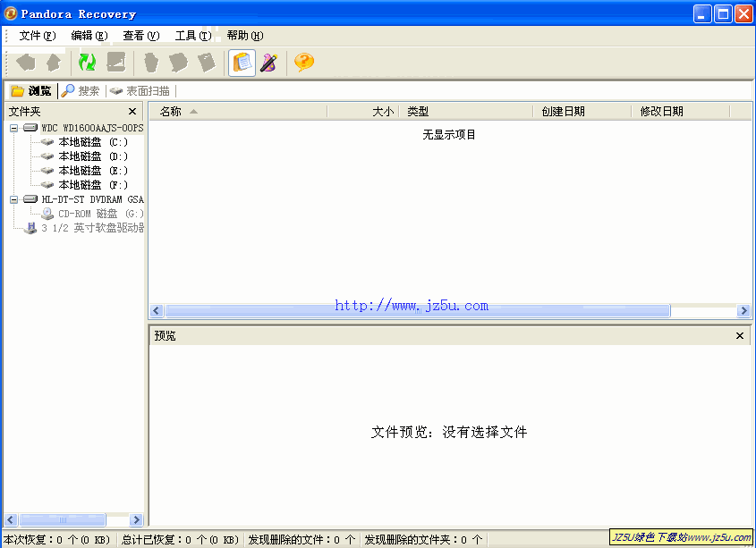Click the orange question-mark help icon

(304, 63)
